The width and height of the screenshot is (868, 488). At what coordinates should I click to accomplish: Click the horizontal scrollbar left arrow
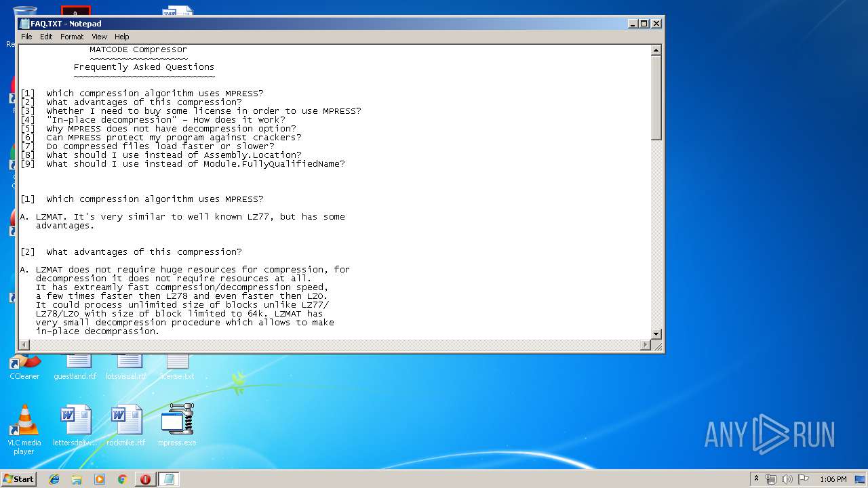24,345
